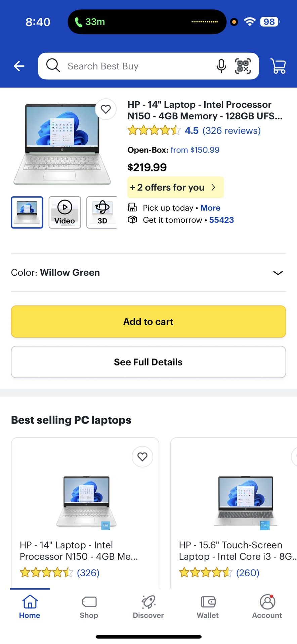Switch to the Discover tab
This screenshot has height=644, width=297.
(x=148, y=607)
